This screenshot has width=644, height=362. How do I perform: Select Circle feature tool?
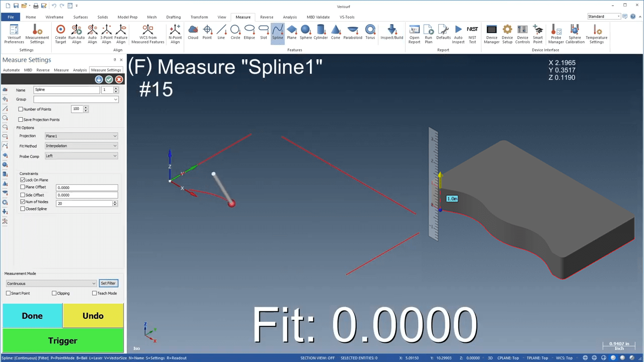[x=235, y=32]
